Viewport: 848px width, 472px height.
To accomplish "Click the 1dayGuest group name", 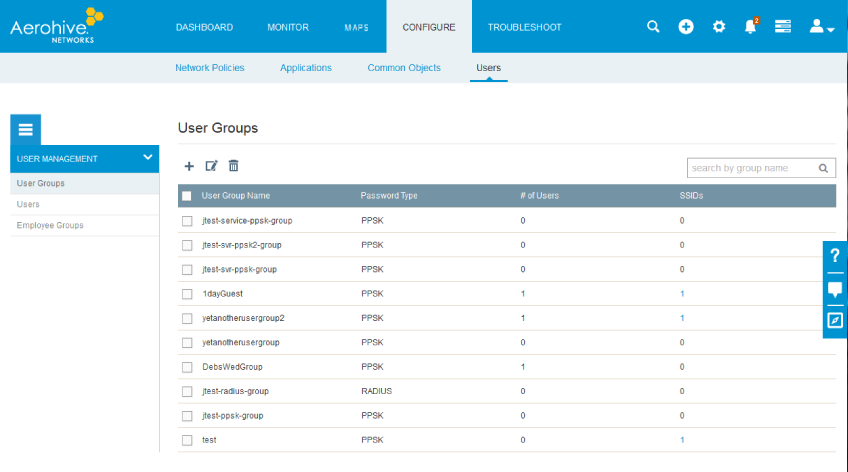I will click(x=222, y=294).
